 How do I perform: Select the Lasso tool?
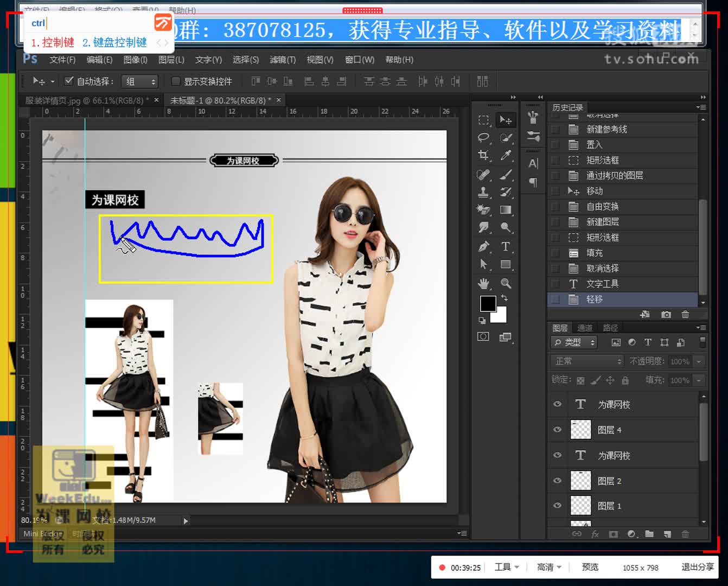click(483, 138)
